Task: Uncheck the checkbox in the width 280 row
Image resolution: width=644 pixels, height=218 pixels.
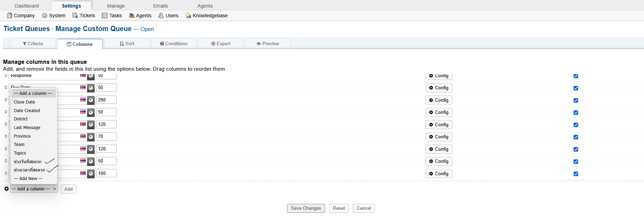Action: (576, 100)
